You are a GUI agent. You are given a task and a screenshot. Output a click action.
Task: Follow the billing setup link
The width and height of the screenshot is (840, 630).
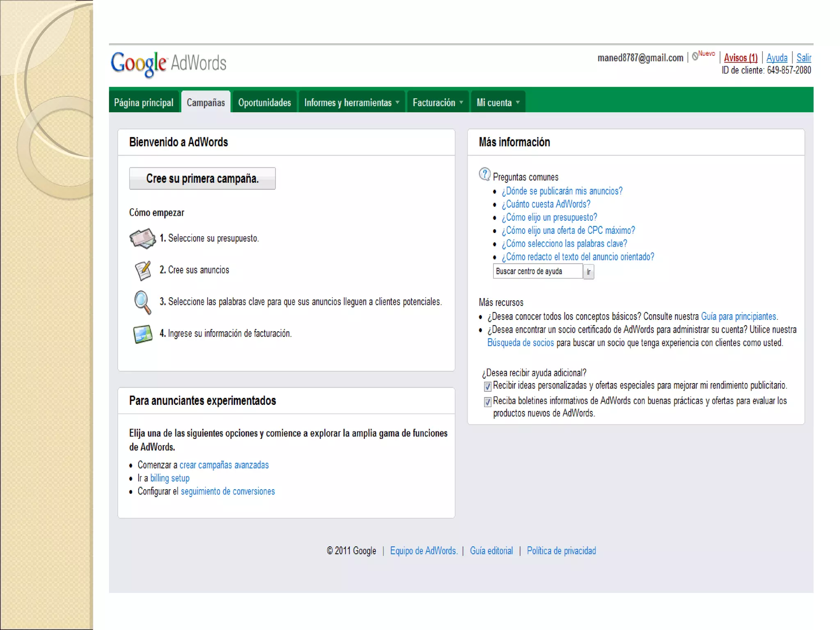coord(170,478)
